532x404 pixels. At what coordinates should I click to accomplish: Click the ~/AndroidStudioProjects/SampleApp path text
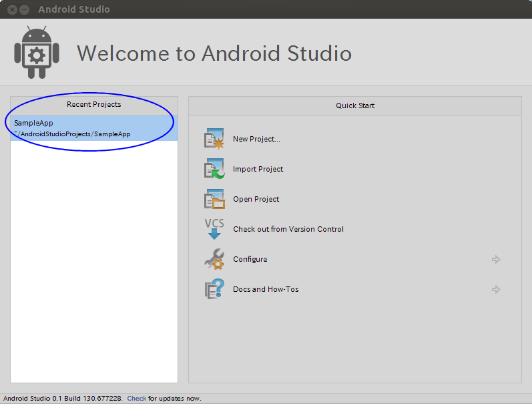point(72,134)
